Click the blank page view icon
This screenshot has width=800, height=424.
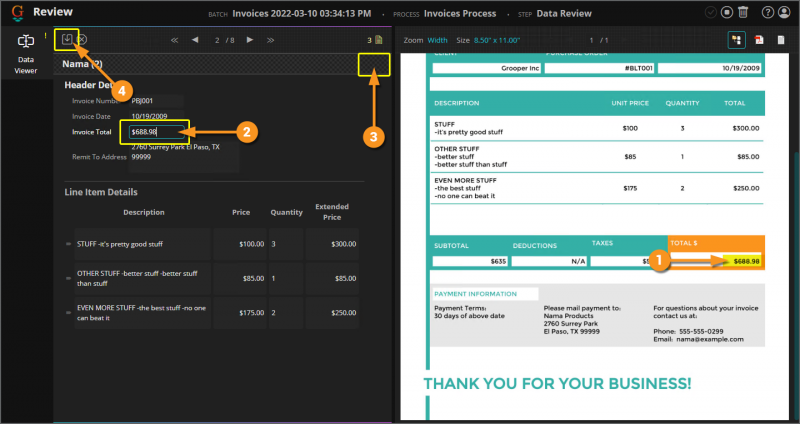tap(781, 40)
